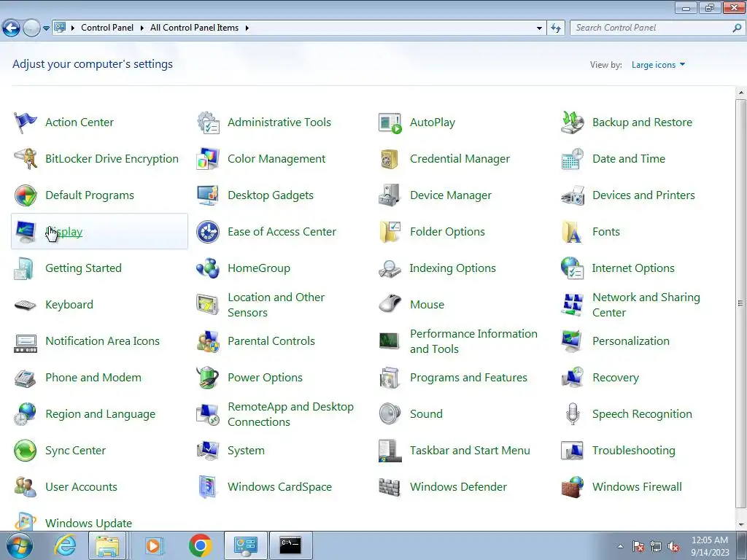Image resolution: width=747 pixels, height=560 pixels.
Task: Open Personalization link
Action: 631,341
